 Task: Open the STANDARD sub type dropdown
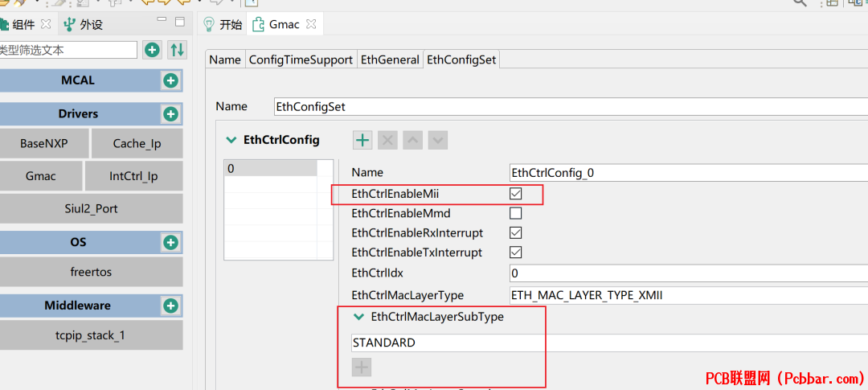pos(609,343)
